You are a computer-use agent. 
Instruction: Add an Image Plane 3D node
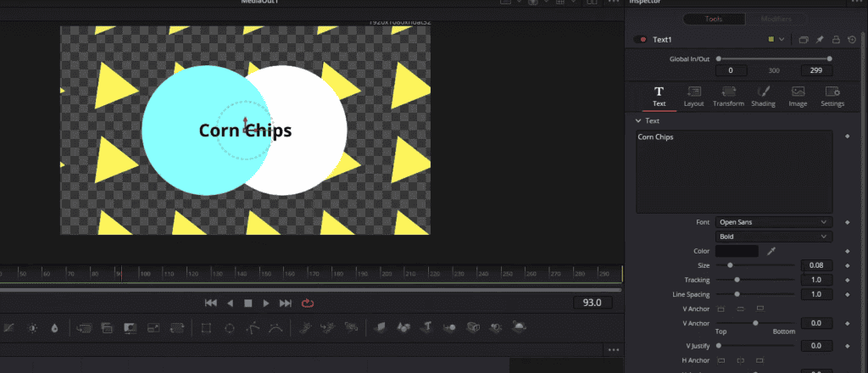pyautogui.click(x=381, y=327)
